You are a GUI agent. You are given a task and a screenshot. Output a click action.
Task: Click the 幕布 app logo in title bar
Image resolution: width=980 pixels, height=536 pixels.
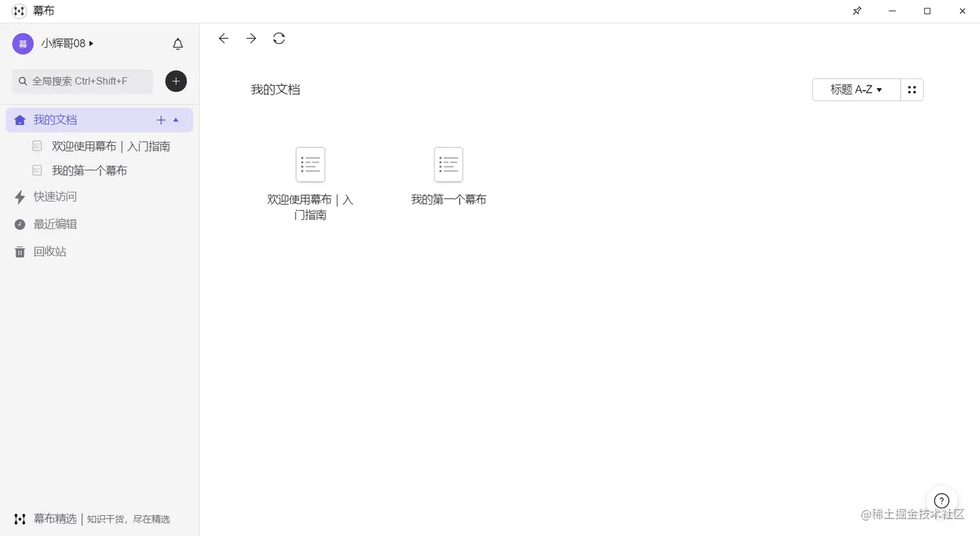[x=19, y=10]
